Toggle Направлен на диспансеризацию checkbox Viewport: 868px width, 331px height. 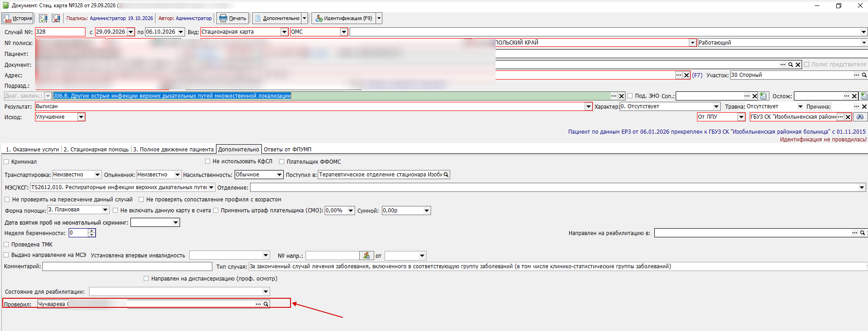click(x=146, y=278)
